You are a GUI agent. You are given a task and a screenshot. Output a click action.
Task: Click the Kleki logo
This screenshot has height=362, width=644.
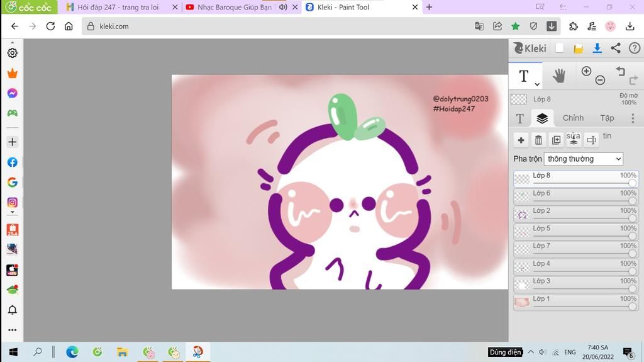[530, 48]
